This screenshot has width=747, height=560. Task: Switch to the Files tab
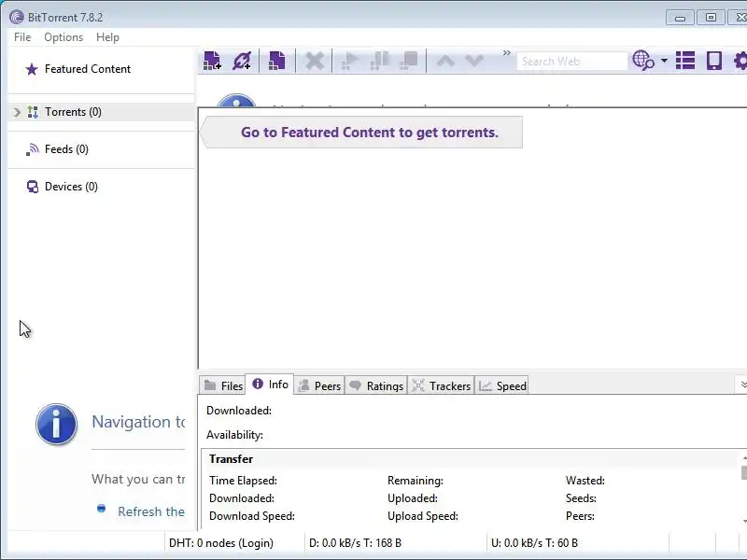pyautogui.click(x=222, y=385)
